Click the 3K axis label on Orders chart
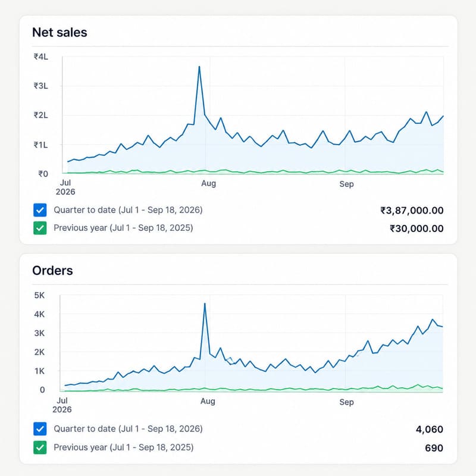The image size is (476, 476). click(x=39, y=333)
